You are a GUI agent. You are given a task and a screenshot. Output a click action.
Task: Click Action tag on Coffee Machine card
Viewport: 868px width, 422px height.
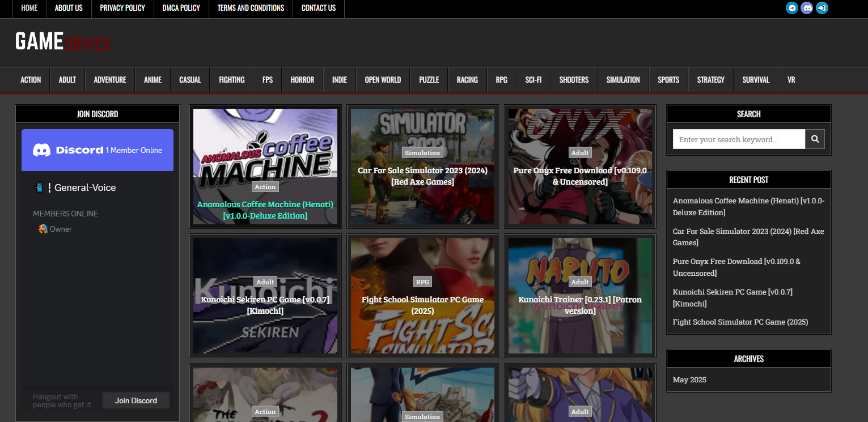pos(265,187)
